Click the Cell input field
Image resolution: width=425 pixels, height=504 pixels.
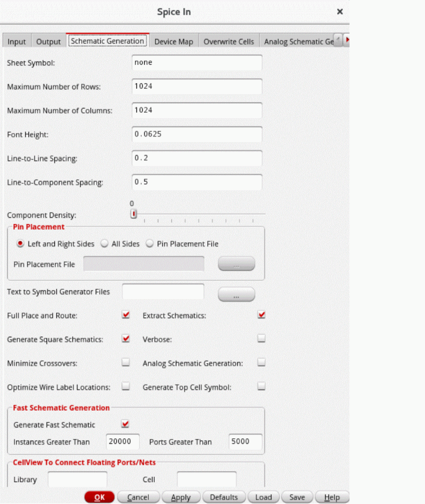[x=206, y=479]
